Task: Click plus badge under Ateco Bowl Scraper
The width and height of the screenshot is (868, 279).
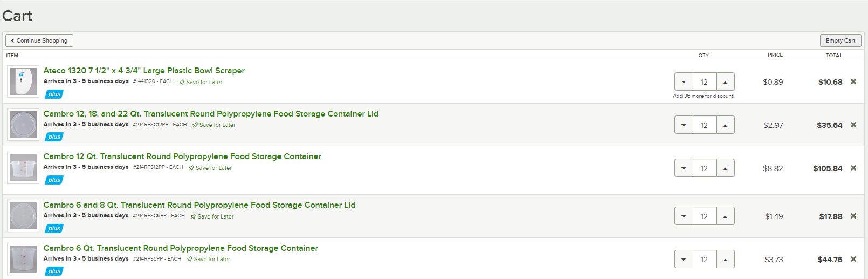Action: click(x=54, y=94)
